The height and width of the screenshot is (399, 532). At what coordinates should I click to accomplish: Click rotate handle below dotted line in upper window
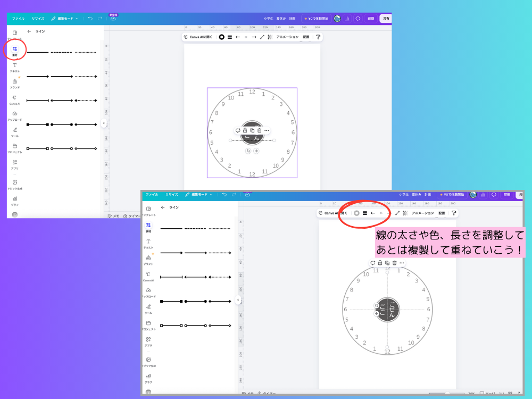click(248, 151)
